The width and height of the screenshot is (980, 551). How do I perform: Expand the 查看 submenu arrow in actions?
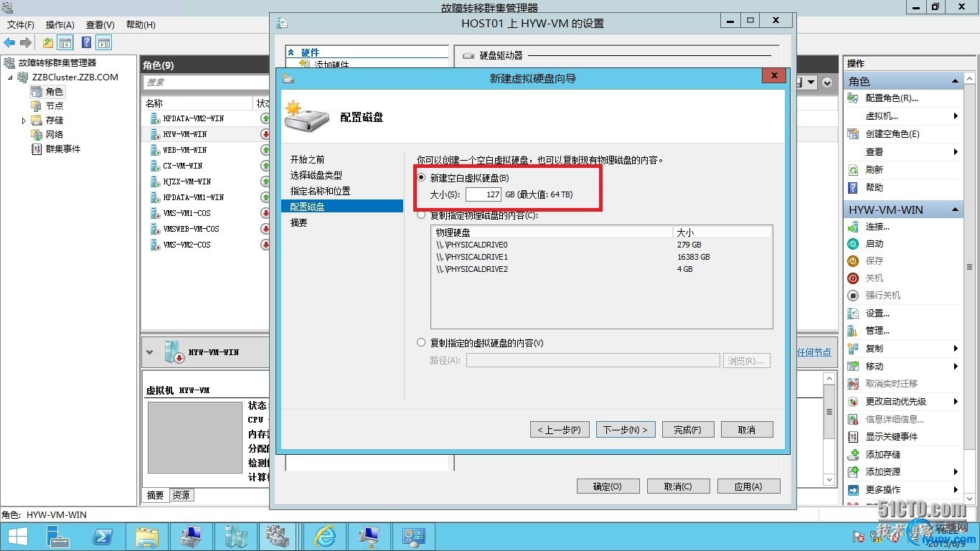[956, 152]
